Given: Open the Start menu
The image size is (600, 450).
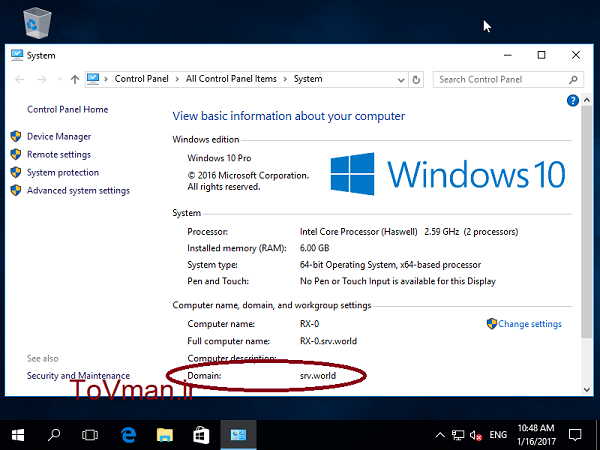Looking at the screenshot, I should point(18,435).
